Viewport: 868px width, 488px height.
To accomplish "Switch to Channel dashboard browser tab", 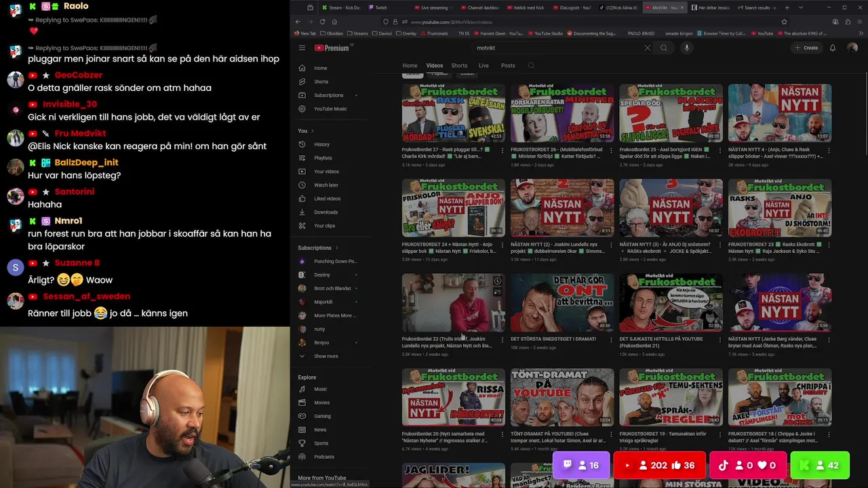I will pos(481,7).
